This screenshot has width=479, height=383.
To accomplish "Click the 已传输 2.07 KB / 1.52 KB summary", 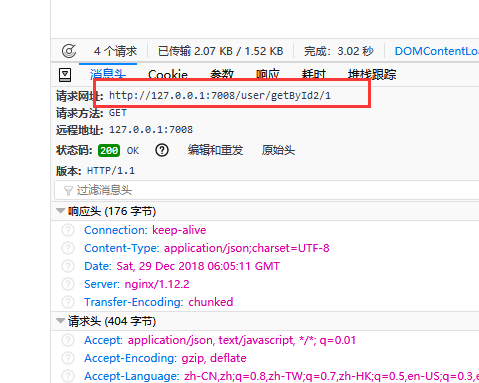I will click(220, 51).
